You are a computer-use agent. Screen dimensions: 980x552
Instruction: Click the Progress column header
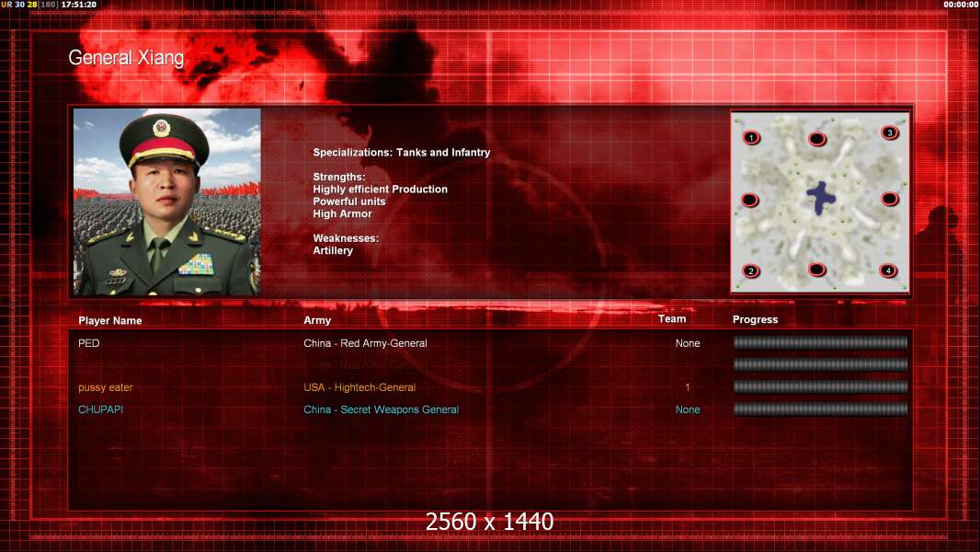point(755,319)
